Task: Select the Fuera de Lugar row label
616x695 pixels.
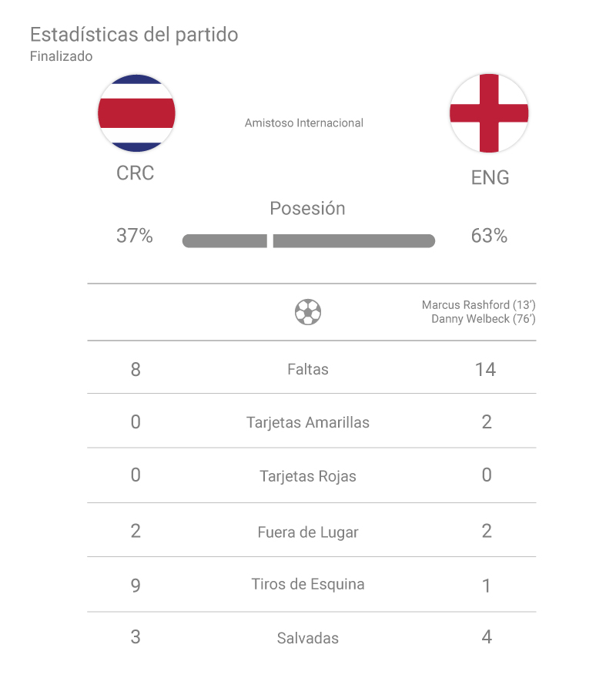Action: [307, 532]
